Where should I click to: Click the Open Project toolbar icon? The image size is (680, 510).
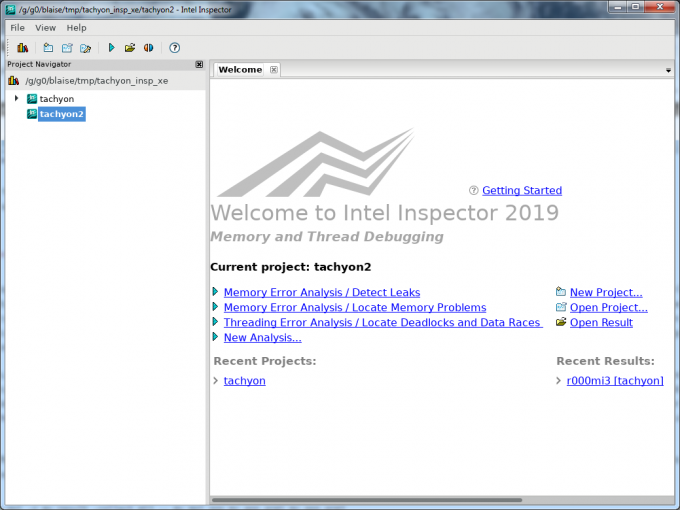[67, 48]
